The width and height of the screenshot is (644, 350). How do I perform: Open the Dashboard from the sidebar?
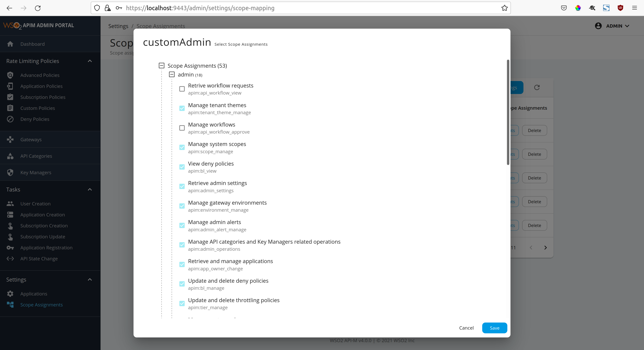tap(32, 44)
